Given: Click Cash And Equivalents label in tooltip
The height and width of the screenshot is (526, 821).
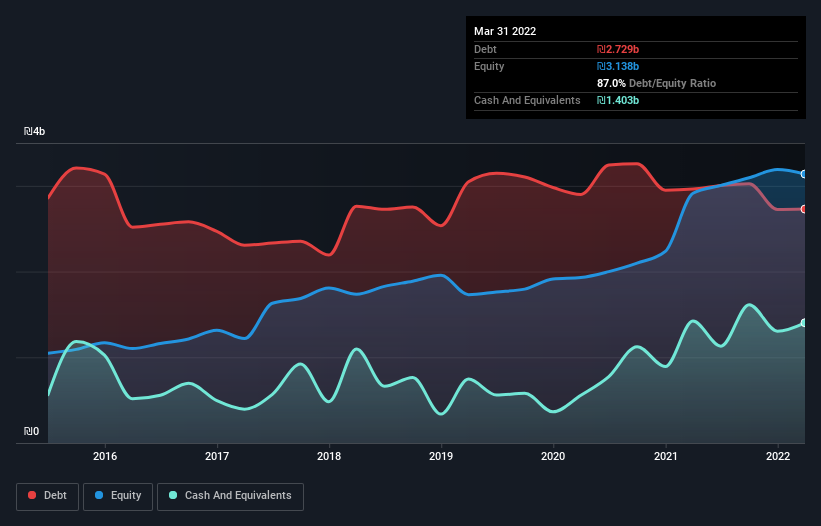Looking at the screenshot, I should pyautogui.click(x=527, y=100).
